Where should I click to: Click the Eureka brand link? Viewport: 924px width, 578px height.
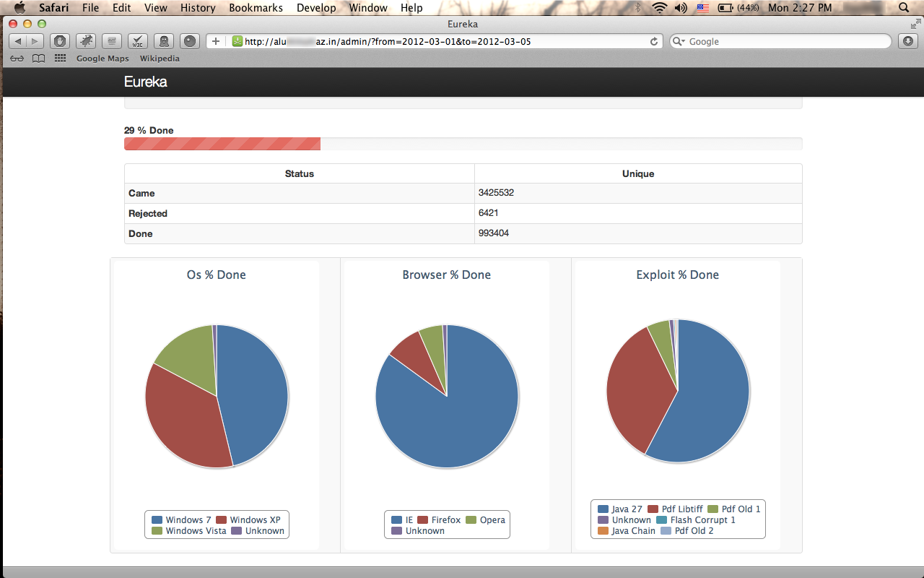[146, 82]
